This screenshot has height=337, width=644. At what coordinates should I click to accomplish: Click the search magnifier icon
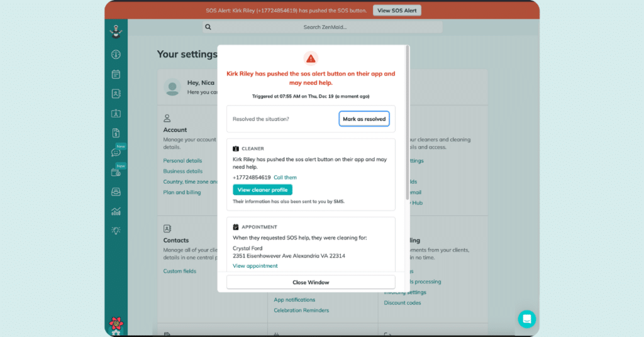(208, 27)
